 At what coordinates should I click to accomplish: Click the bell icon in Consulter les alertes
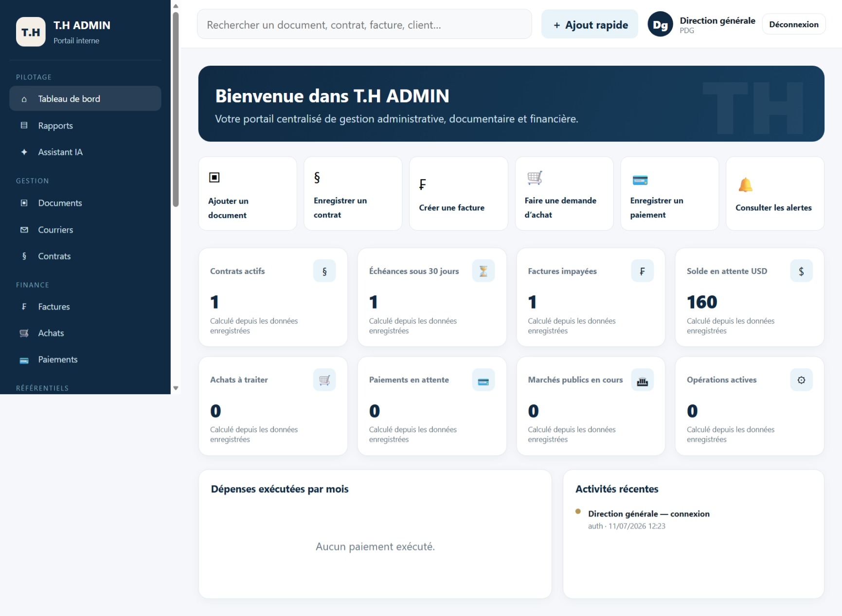(745, 185)
